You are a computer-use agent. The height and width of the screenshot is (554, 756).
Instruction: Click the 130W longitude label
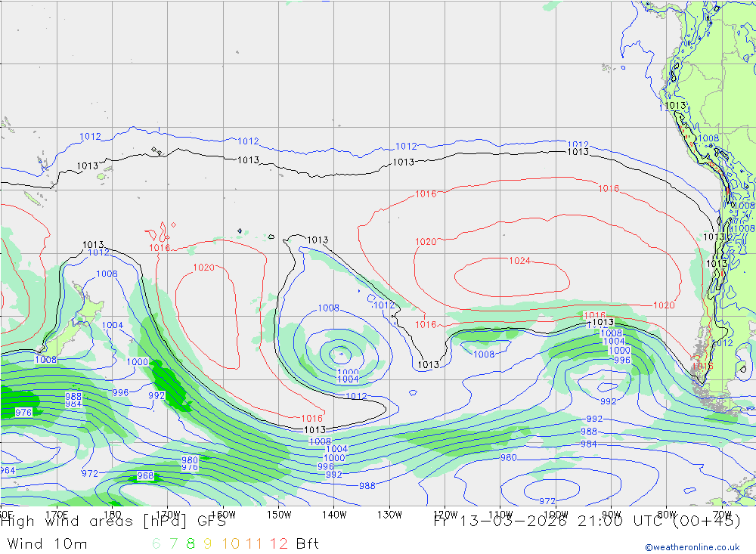[x=389, y=515]
